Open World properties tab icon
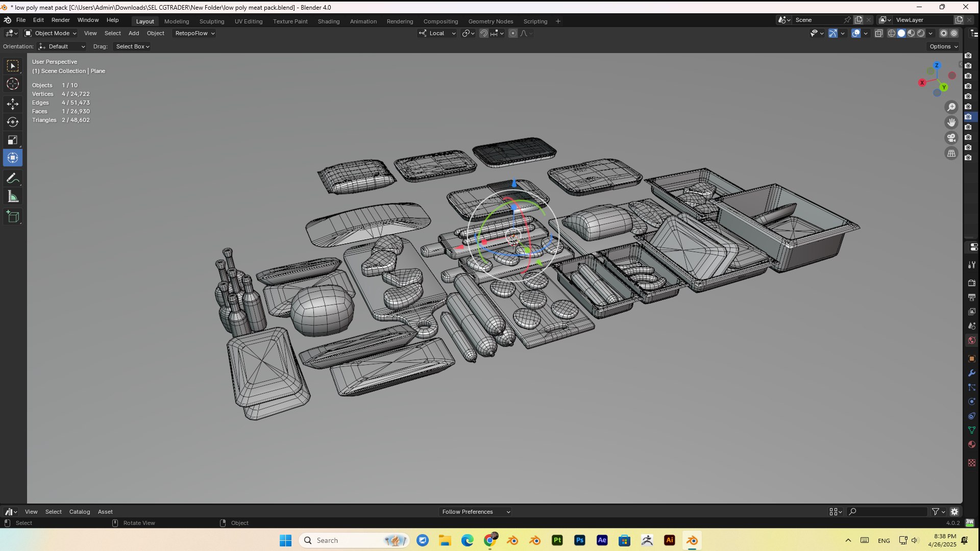The height and width of the screenshot is (551, 980). pyautogui.click(x=972, y=340)
